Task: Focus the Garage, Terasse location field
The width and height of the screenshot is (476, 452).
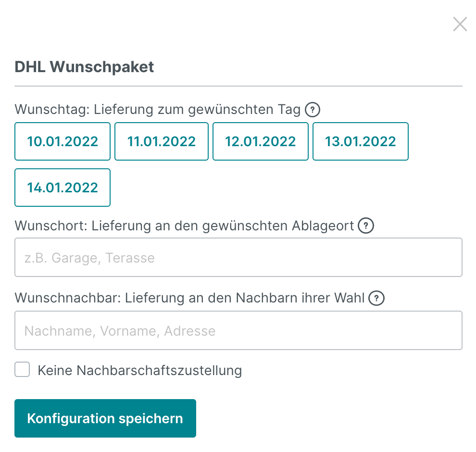Action: tap(238, 258)
